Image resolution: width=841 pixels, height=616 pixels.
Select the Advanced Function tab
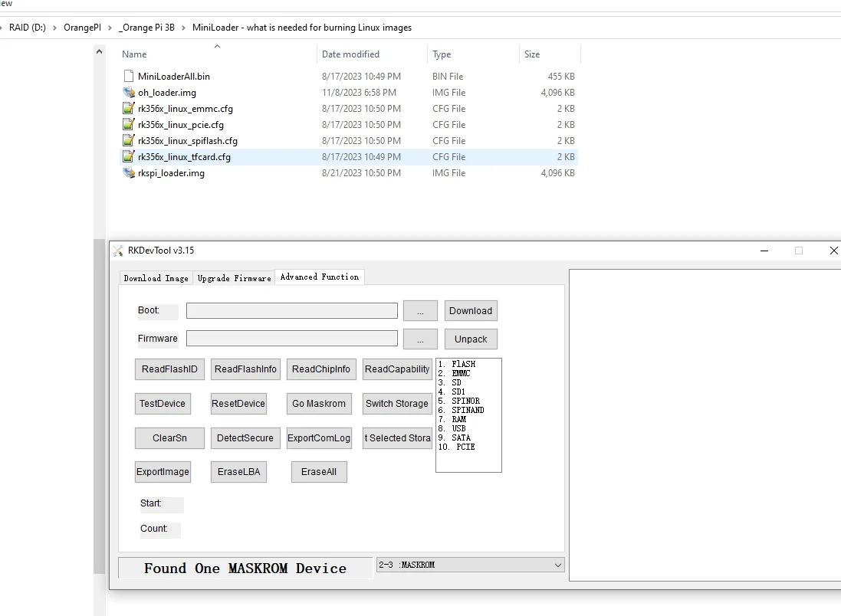point(320,277)
